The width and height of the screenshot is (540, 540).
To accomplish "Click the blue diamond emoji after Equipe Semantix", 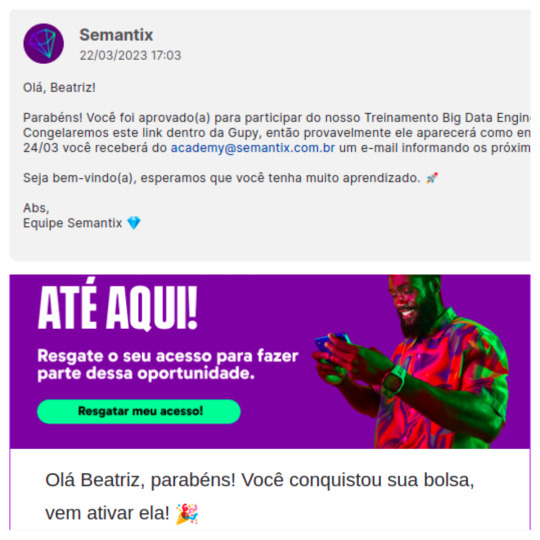I will (134, 223).
